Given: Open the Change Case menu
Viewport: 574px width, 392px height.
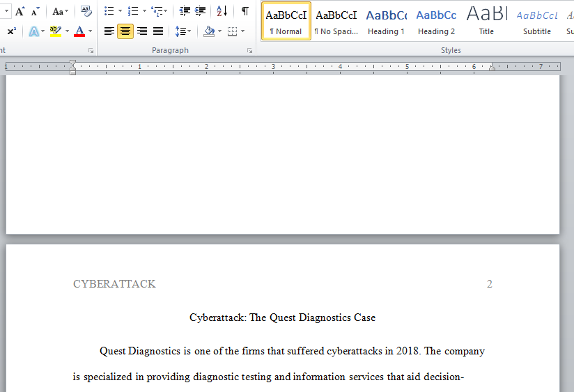Looking at the screenshot, I should point(60,11).
